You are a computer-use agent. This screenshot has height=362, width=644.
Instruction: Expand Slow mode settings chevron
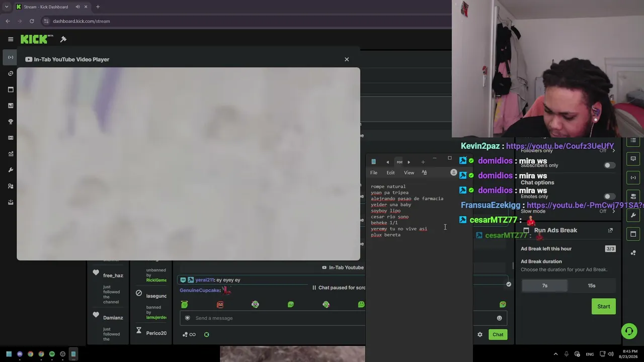coord(613,211)
